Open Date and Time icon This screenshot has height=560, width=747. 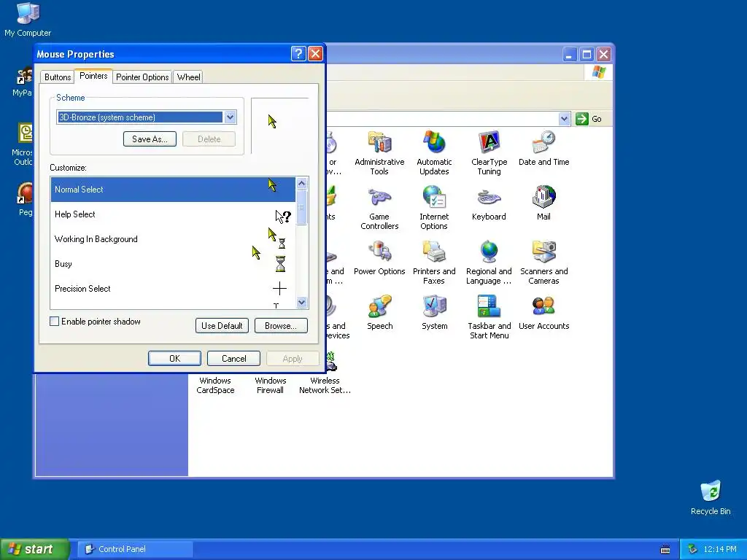(543, 148)
